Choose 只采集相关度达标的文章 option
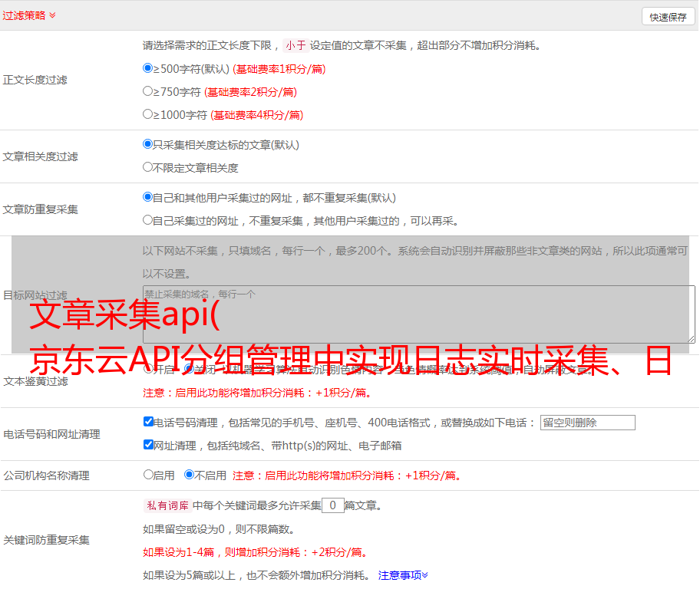Screen dimensions: 700x589 tap(148, 144)
